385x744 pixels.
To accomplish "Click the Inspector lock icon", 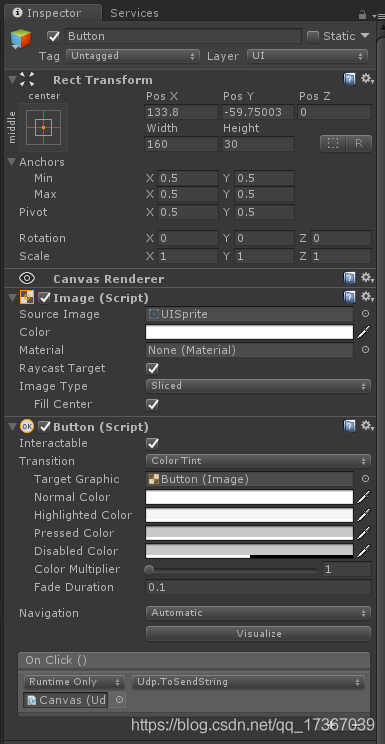I will click(362, 15).
